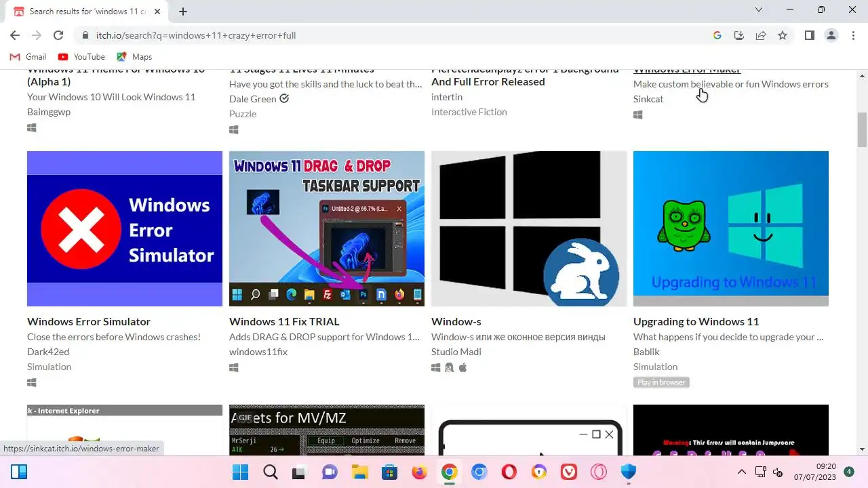Close the 'Search results' tab
The image size is (868, 488).
click(157, 11)
